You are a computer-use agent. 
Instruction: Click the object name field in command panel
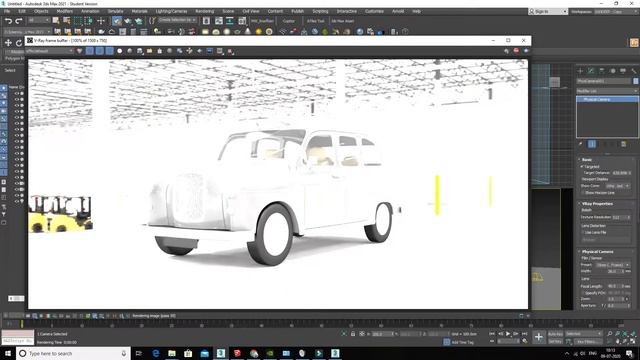(x=604, y=81)
